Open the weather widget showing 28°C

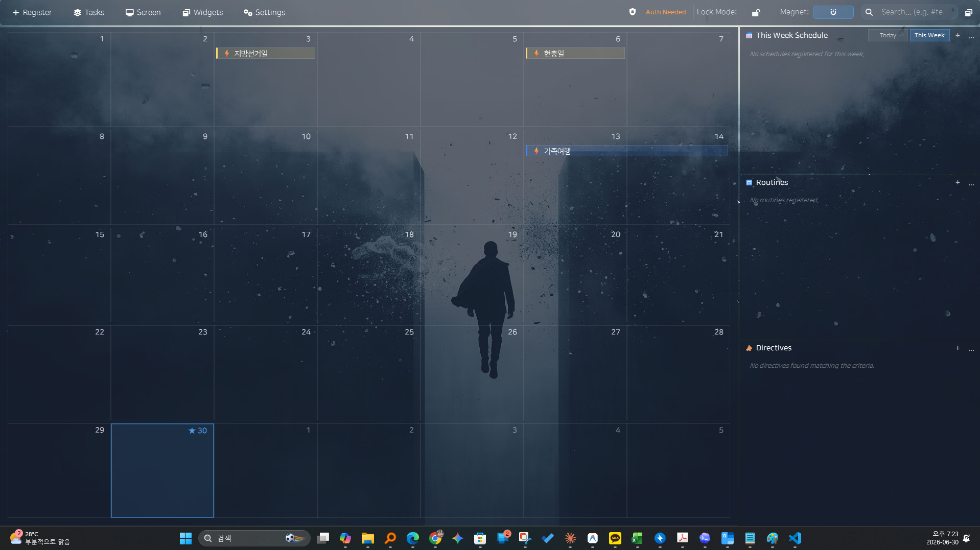(40, 538)
